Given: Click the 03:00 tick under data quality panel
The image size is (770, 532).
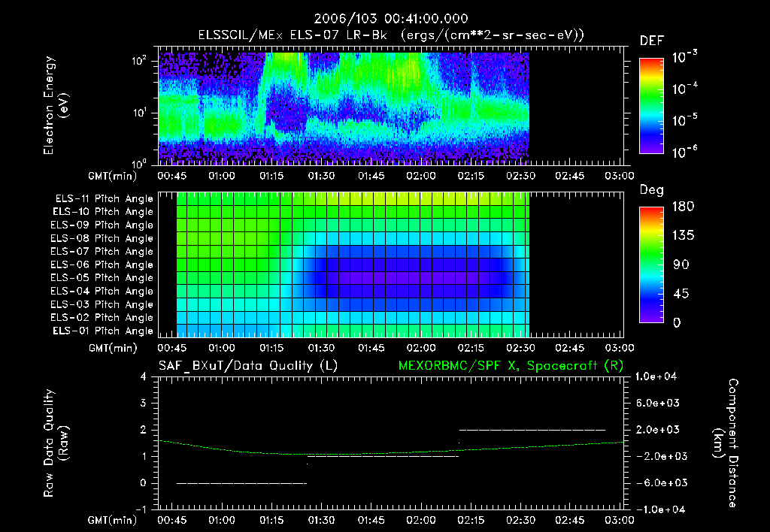Looking at the screenshot, I should (x=620, y=520).
